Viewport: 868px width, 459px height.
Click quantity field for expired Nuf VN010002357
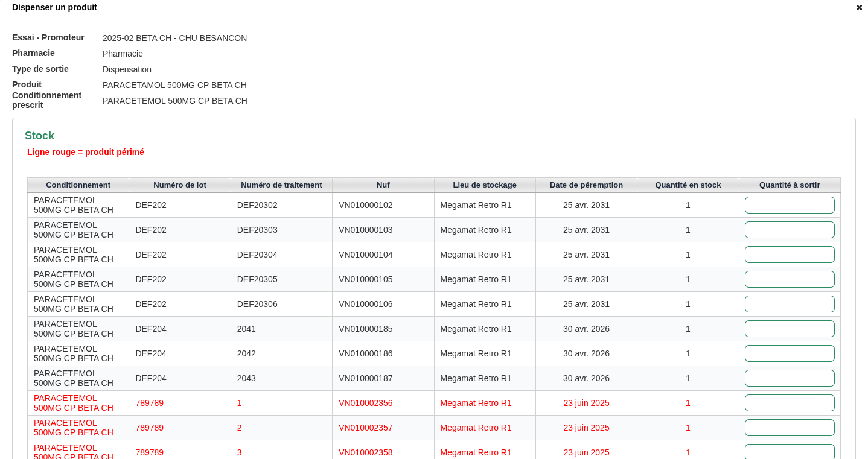coord(790,428)
